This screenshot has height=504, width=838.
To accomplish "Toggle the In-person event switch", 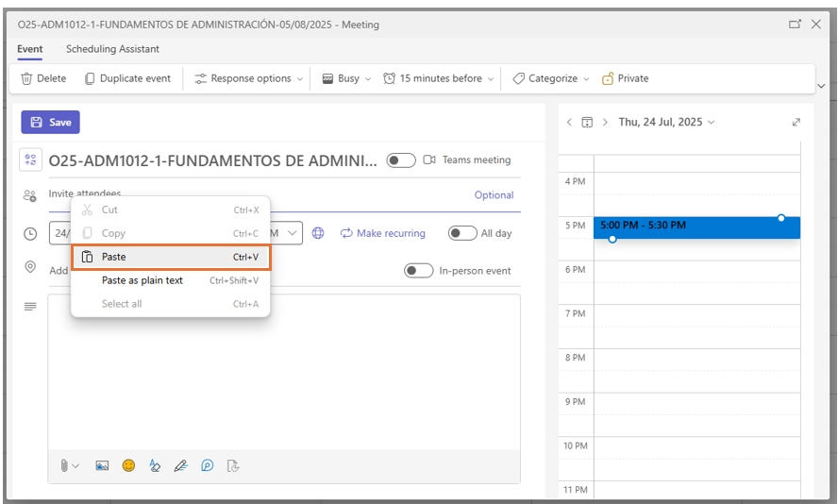I will pos(418,271).
